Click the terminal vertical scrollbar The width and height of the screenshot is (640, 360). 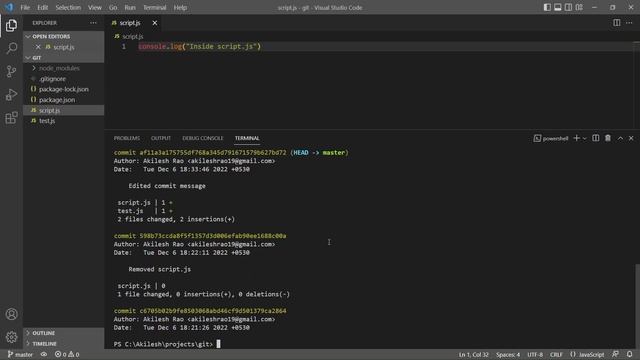click(x=637, y=306)
